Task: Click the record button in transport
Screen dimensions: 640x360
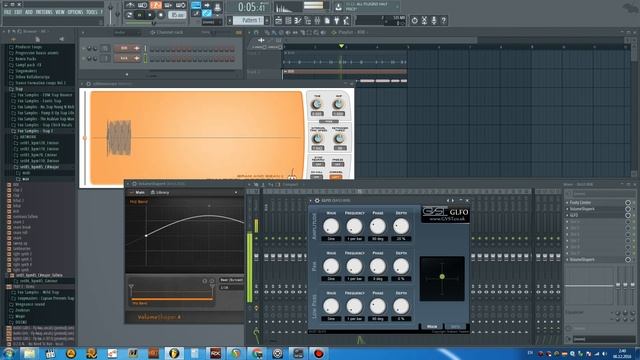Action: 160,15
